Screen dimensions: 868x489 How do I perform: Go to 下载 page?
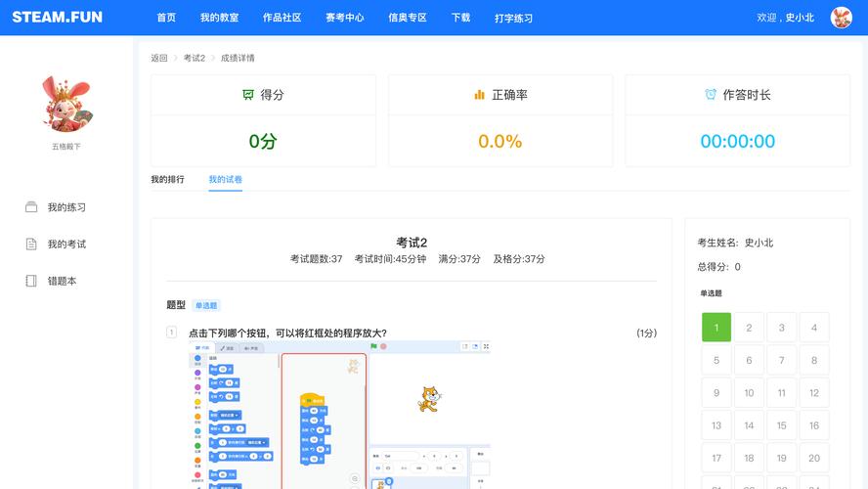[460, 18]
